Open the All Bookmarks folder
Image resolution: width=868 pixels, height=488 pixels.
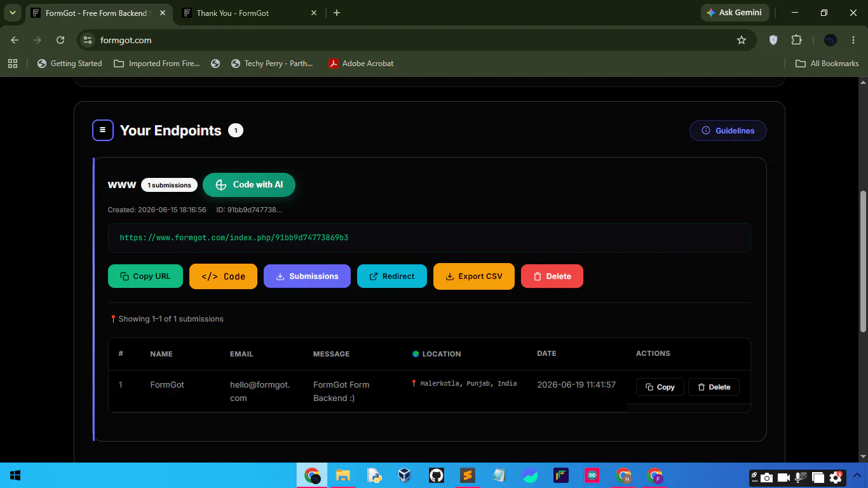point(827,64)
